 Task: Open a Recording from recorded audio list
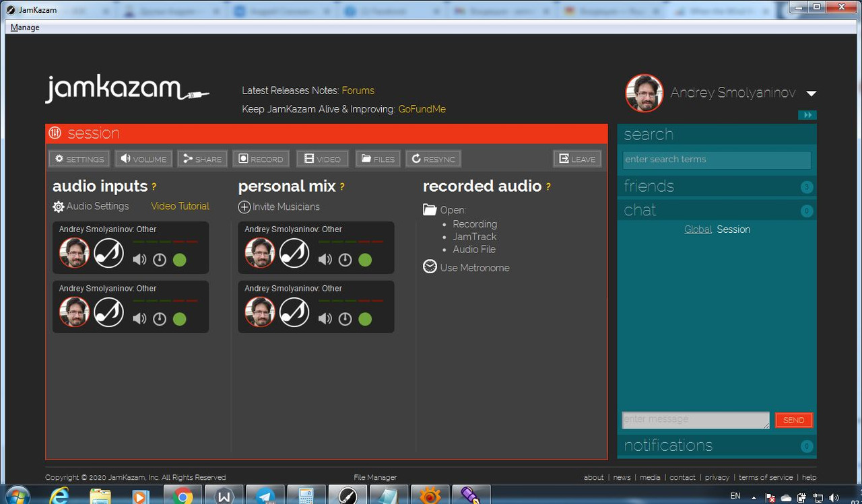pyautogui.click(x=475, y=224)
